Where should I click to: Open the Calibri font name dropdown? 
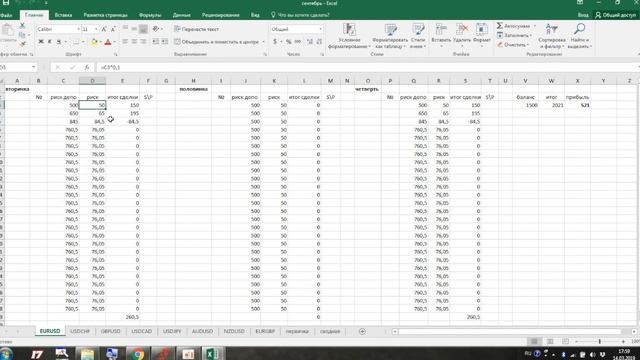click(x=78, y=29)
